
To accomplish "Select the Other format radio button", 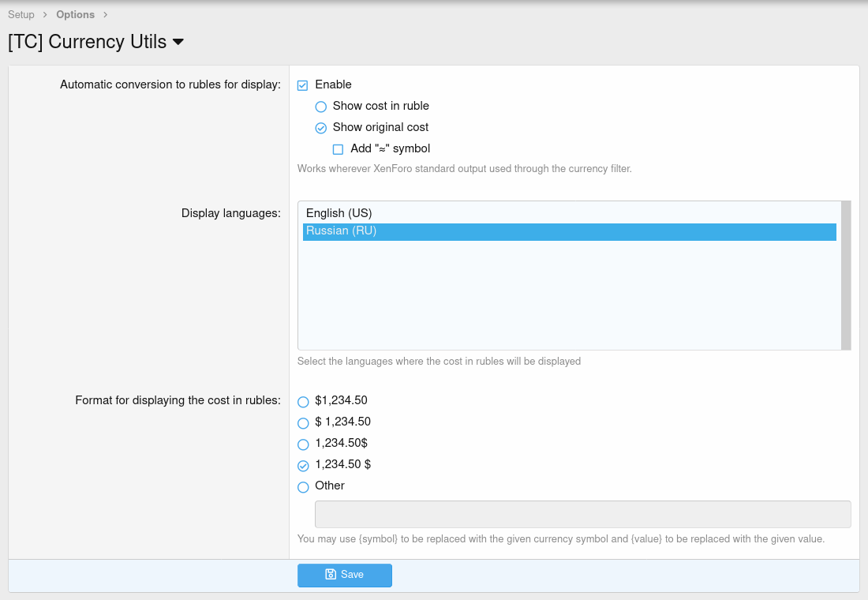I will coord(303,487).
